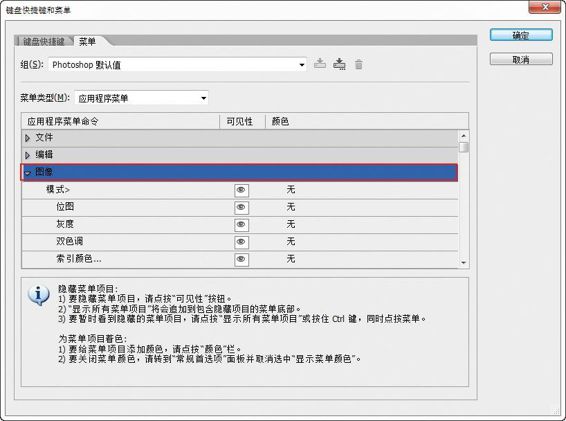Expand the 编辑 menu group
Image resolution: width=566 pixels, height=421 pixels.
(x=27, y=155)
